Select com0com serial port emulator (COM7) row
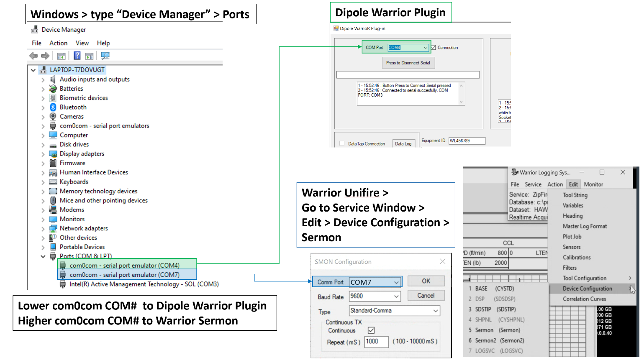 coord(126,275)
